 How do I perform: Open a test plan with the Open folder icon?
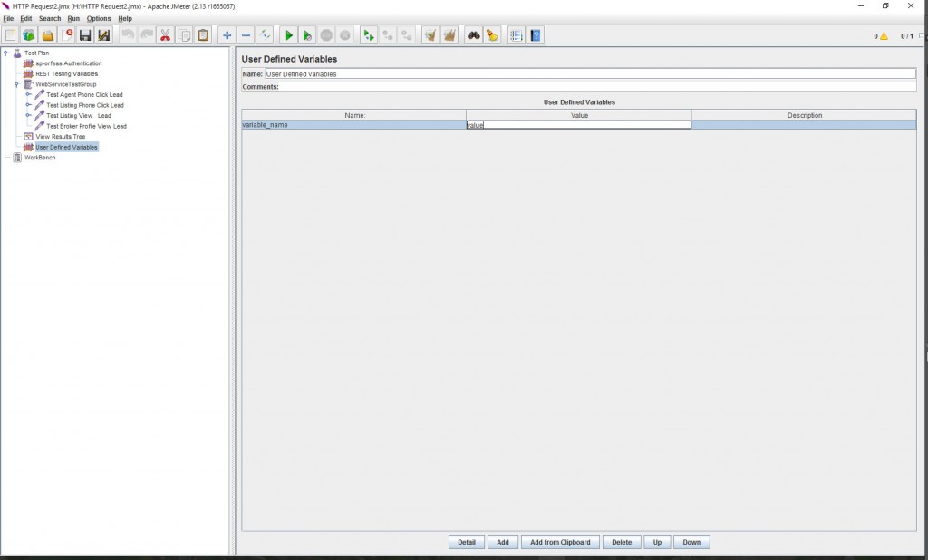(x=45, y=35)
